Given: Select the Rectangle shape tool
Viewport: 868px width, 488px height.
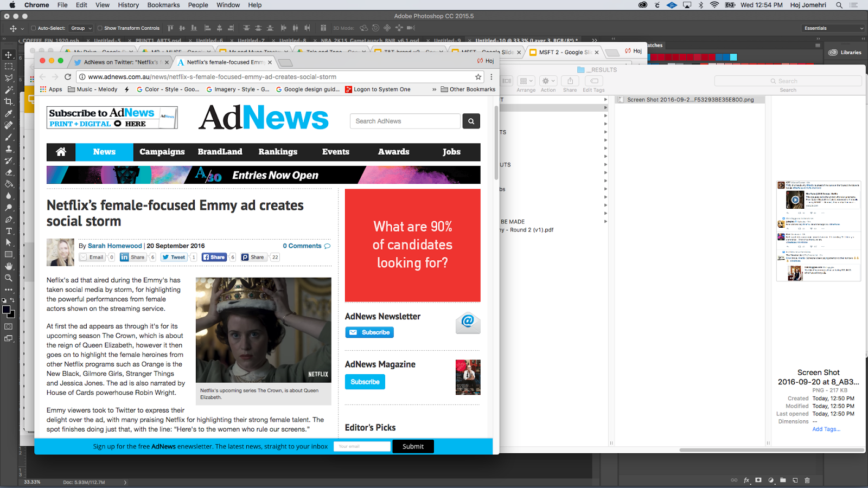Looking at the screenshot, I should coord(9,254).
